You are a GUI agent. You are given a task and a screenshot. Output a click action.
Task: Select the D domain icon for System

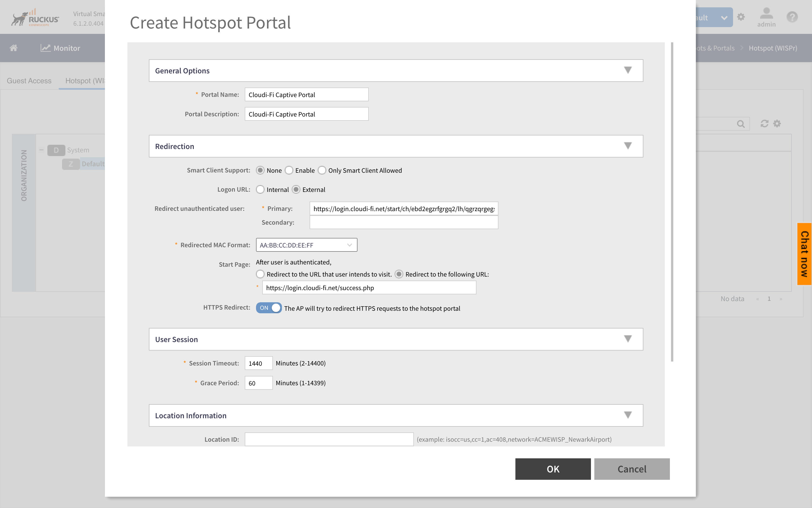point(56,150)
